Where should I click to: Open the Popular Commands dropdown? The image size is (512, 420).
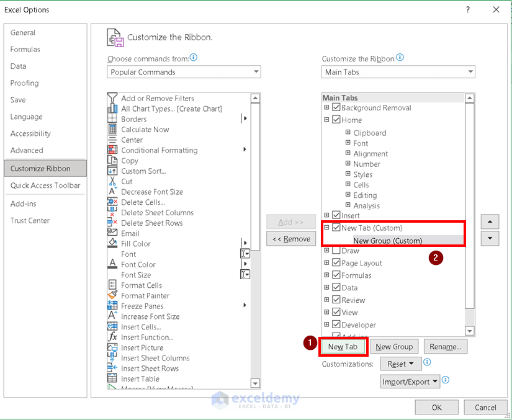point(256,72)
